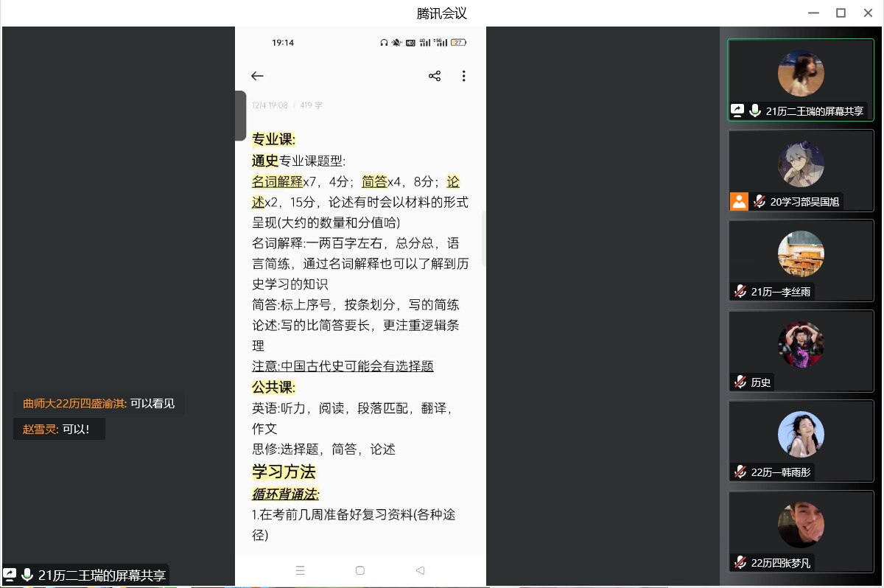Click the orange host icon beside 20学习部吴国旭
The width and height of the screenshot is (884, 588).
(x=739, y=201)
